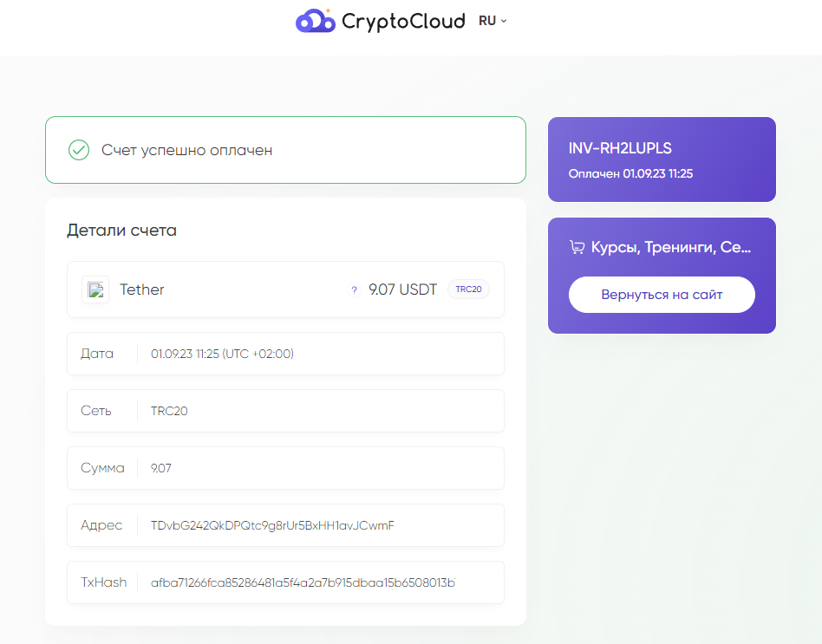
Task: Click the Вернуться на сайт button
Action: tap(662, 295)
